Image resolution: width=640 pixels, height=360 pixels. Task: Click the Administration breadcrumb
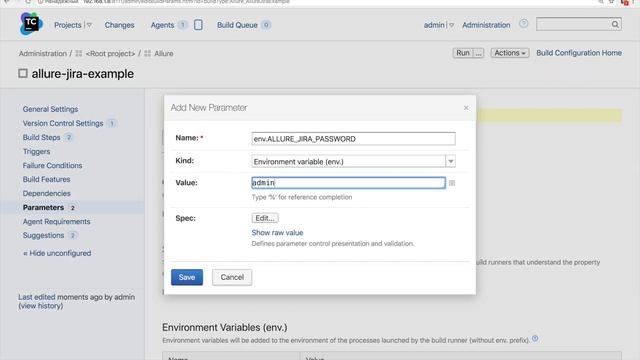coord(42,53)
